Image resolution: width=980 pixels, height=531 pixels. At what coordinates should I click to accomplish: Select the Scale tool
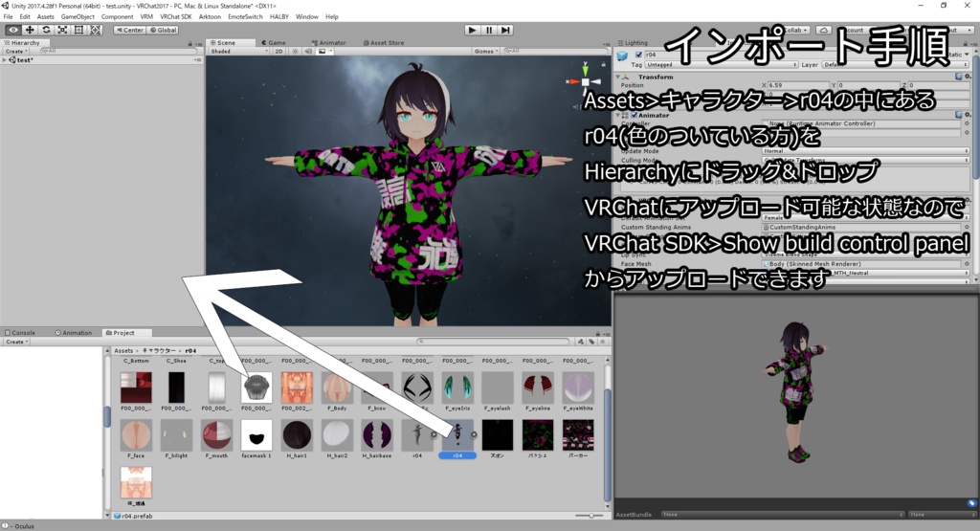[62, 30]
